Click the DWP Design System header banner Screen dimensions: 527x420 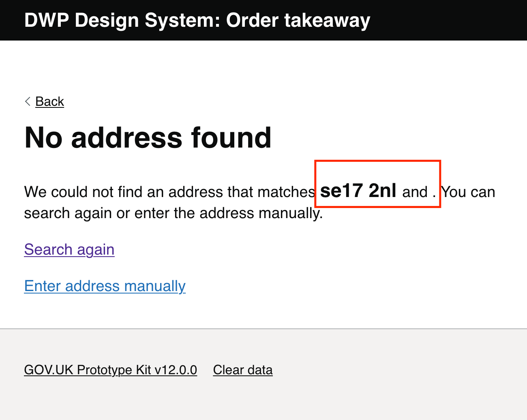click(197, 20)
